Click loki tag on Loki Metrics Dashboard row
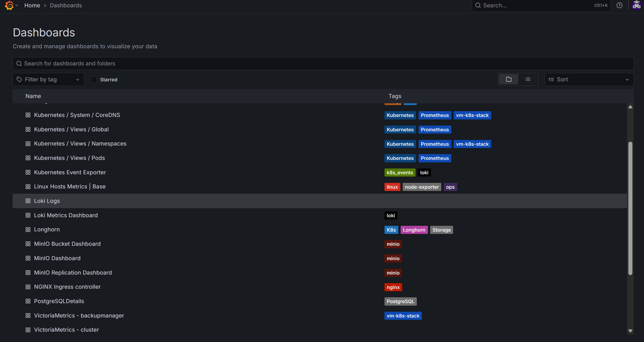This screenshot has width=644, height=342. pos(391,215)
